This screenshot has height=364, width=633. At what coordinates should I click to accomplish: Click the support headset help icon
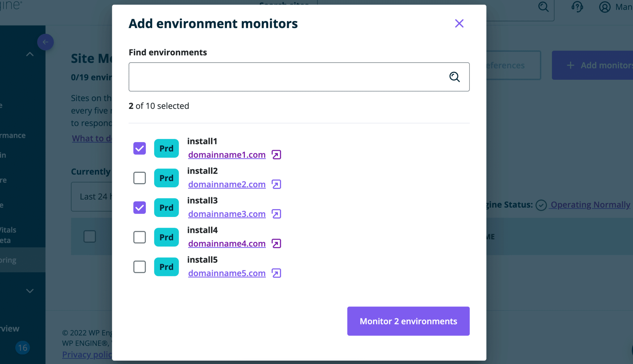pos(577,6)
